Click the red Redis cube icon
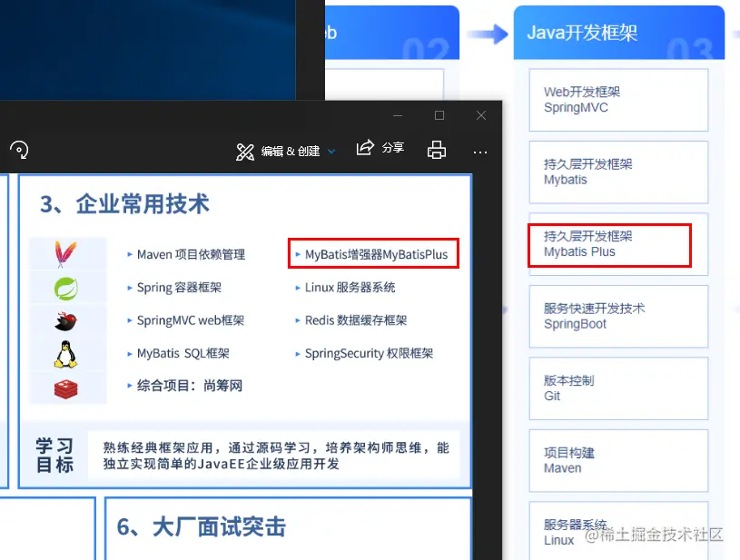 (x=65, y=389)
